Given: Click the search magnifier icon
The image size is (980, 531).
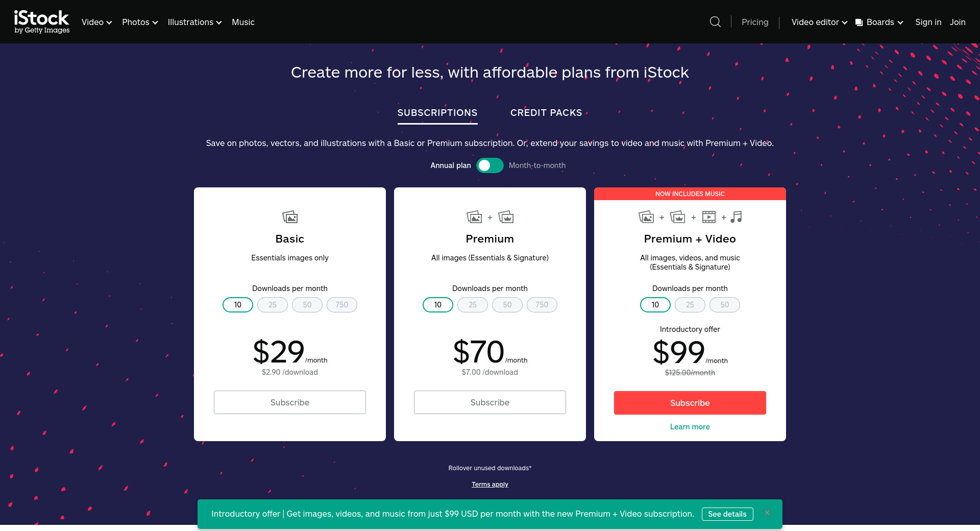Looking at the screenshot, I should (x=715, y=22).
